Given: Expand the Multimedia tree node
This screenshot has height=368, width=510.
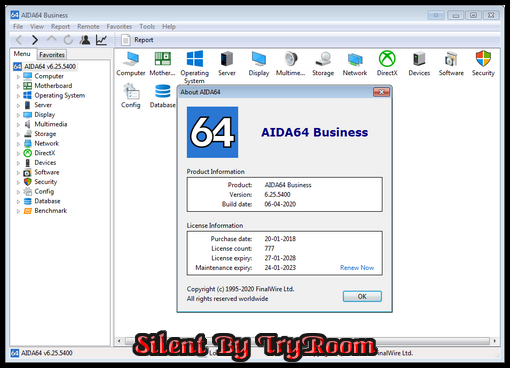Looking at the screenshot, I should pos(18,124).
